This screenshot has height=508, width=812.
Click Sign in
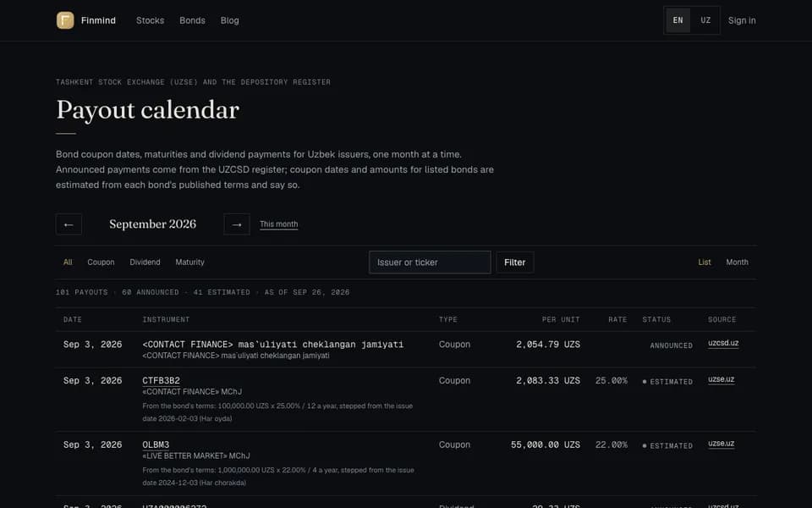[742, 20]
